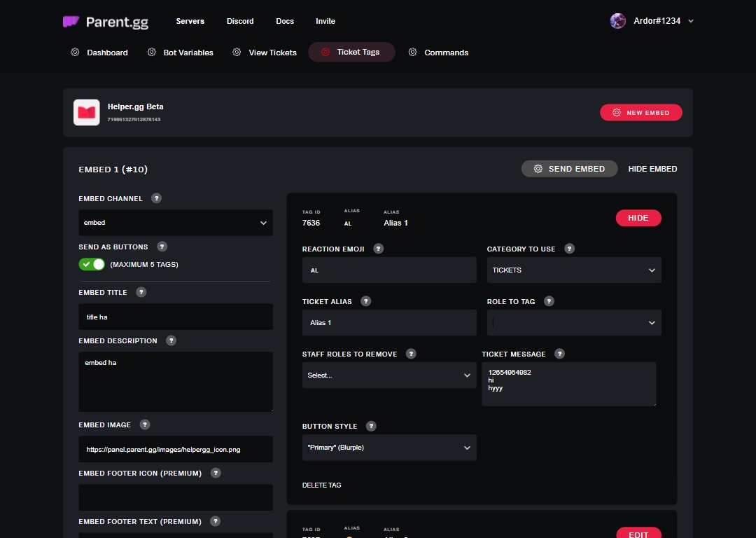The height and width of the screenshot is (538, 756).
Task: Open the Button Style dropdown
Action: point(389,448)
